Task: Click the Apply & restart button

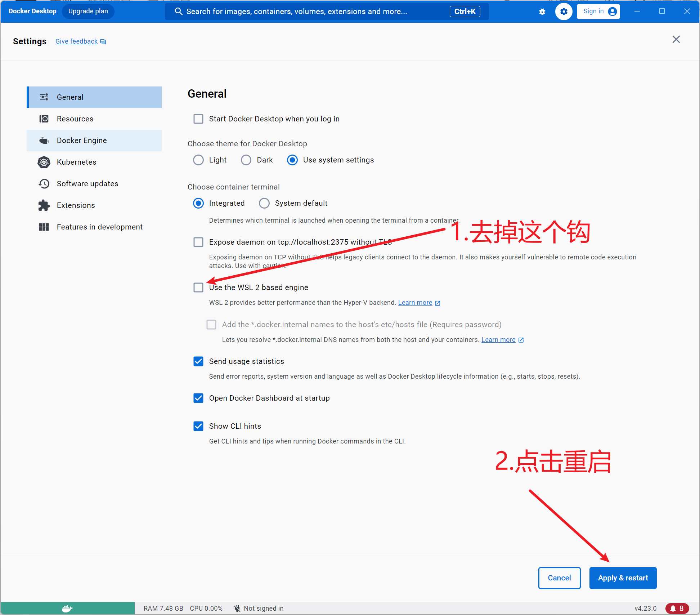Action: point(623,578)
